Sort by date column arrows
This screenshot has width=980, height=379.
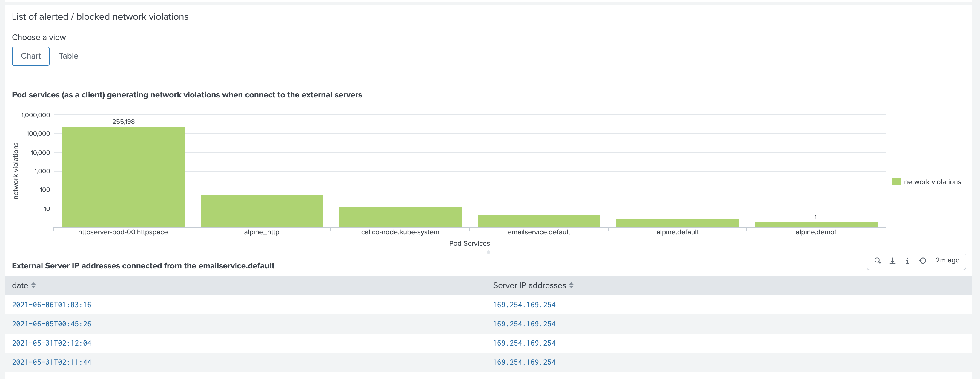[33, 285]
